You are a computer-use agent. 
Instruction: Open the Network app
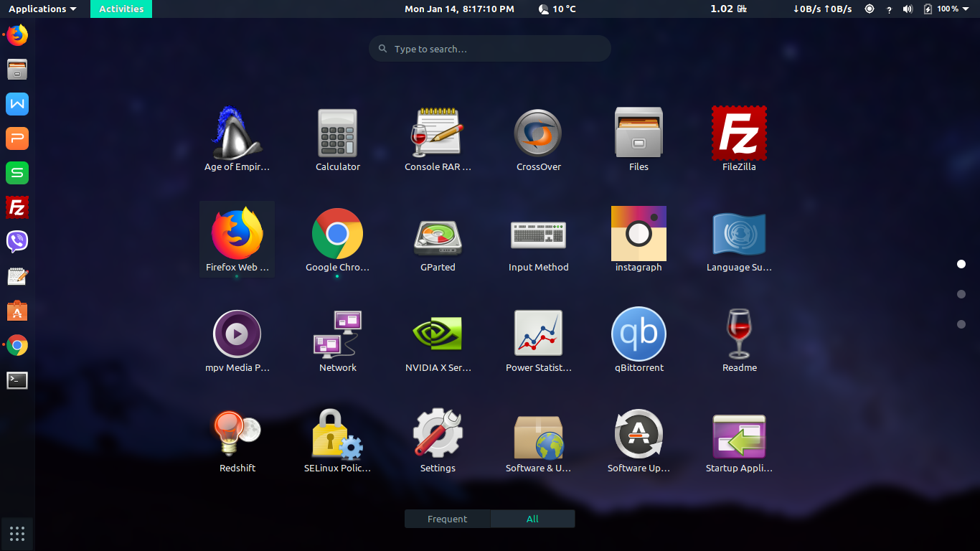[337, 334]
